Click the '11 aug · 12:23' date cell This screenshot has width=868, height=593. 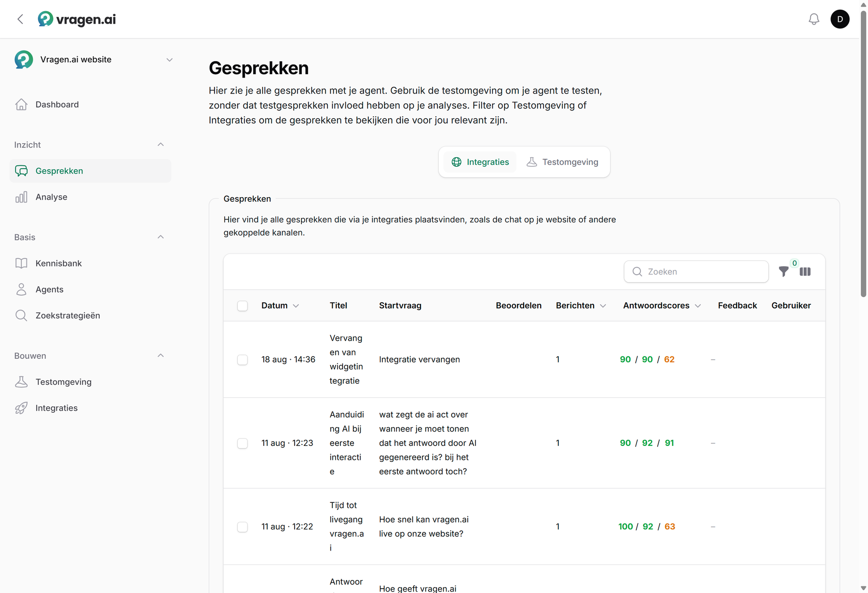tap(287, 443)
